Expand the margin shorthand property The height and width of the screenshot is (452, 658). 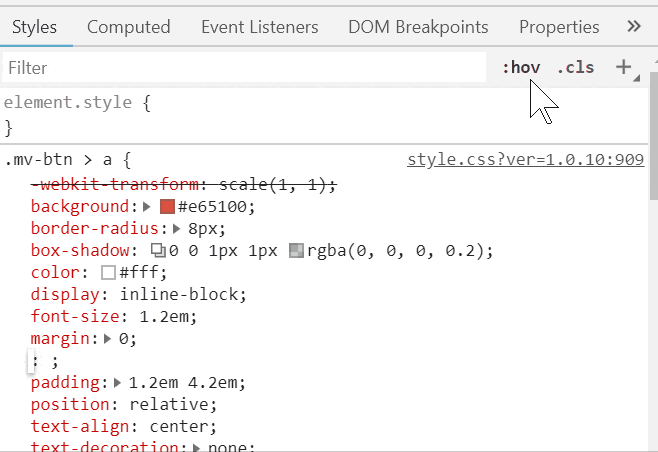(109, 339)
